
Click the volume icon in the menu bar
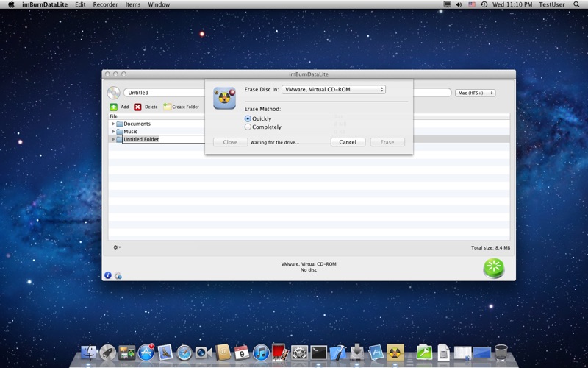pyautogui.click(x=459, y=4)
